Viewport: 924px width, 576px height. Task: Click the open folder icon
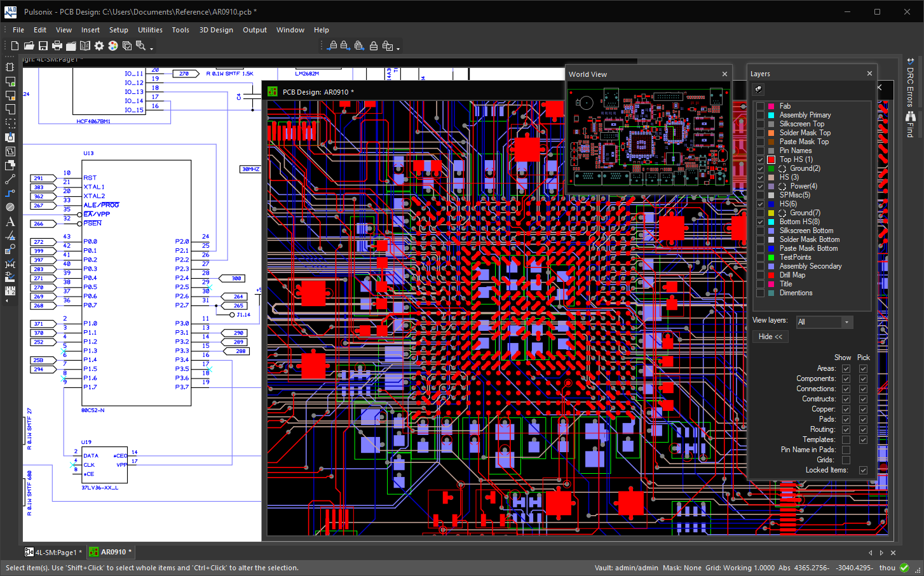pyautogui.click(x=29, y=46)
